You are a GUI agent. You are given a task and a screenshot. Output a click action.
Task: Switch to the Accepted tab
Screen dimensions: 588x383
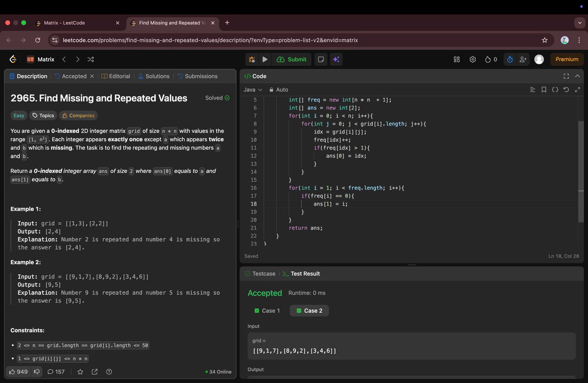click(x=70, y=76)
